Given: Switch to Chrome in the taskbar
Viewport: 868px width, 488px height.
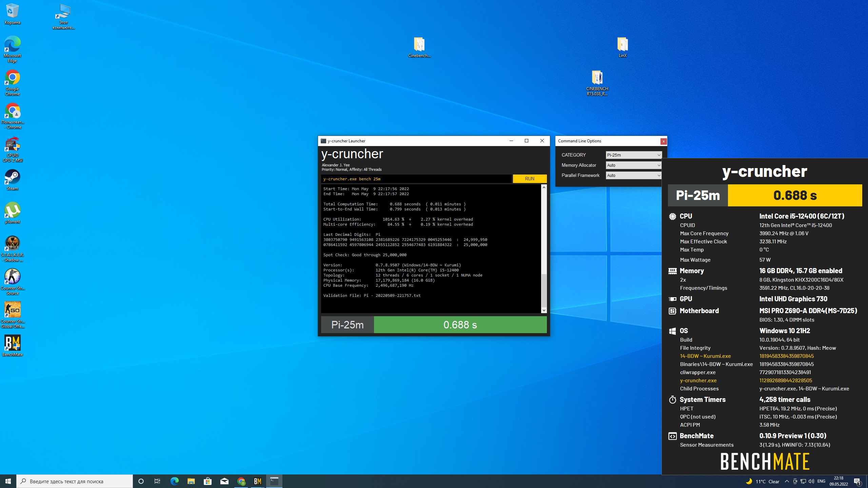Looking at the screenshot, I should pyautogui.click(x=241, y=481).
